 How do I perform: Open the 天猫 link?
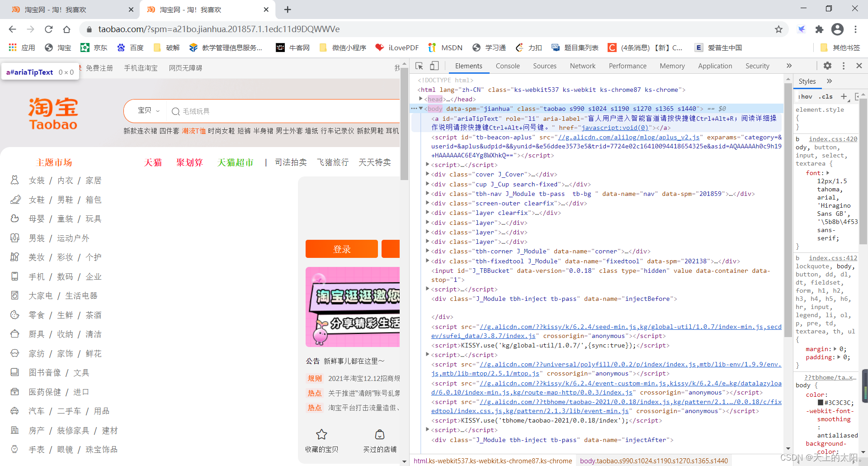coord(153,162)
